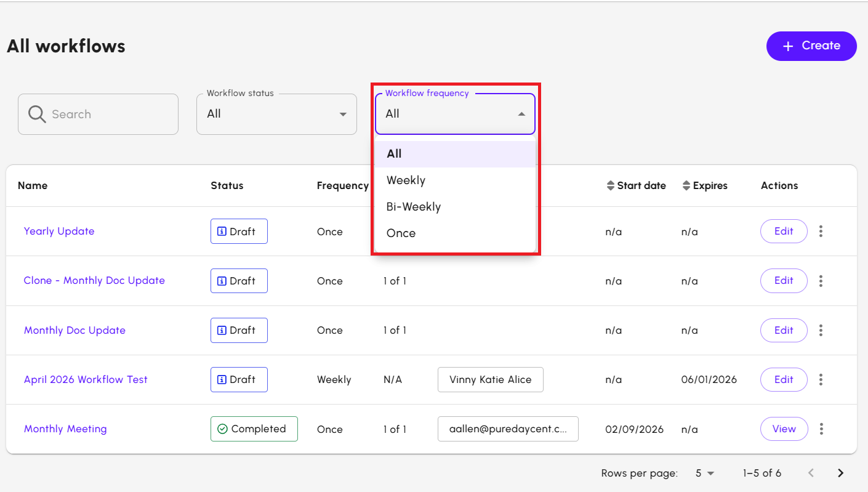
Task: Go to next page of workflows
Action: (840, 473)
